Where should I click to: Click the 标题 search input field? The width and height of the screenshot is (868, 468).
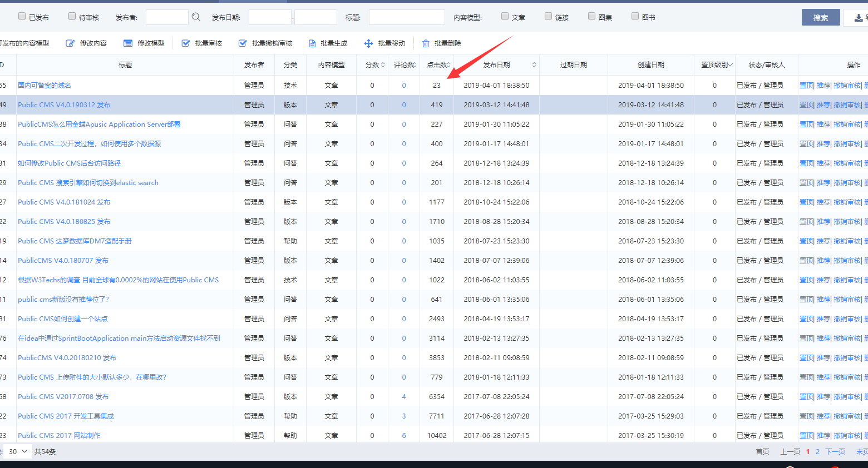coord(407,17)
